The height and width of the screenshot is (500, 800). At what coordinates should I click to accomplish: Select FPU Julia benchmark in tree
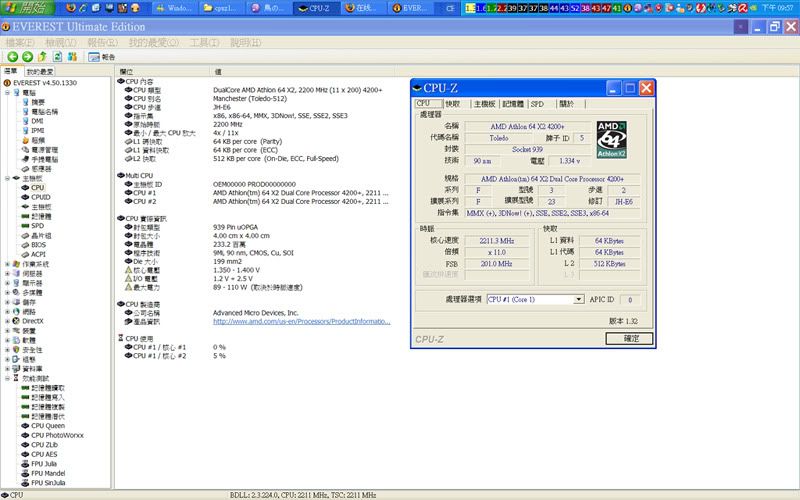pos(45,462)
